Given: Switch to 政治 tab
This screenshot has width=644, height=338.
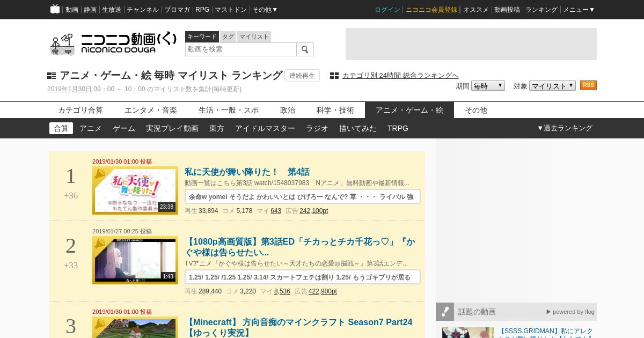Looking at the screenshot, I should pyautogui.click(x=288, y=110).
